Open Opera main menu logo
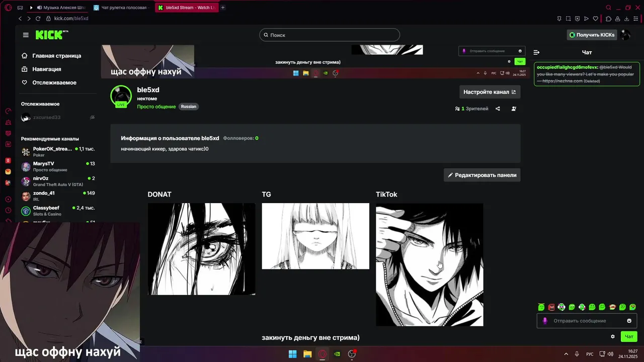644x362 pixels. 8,8
